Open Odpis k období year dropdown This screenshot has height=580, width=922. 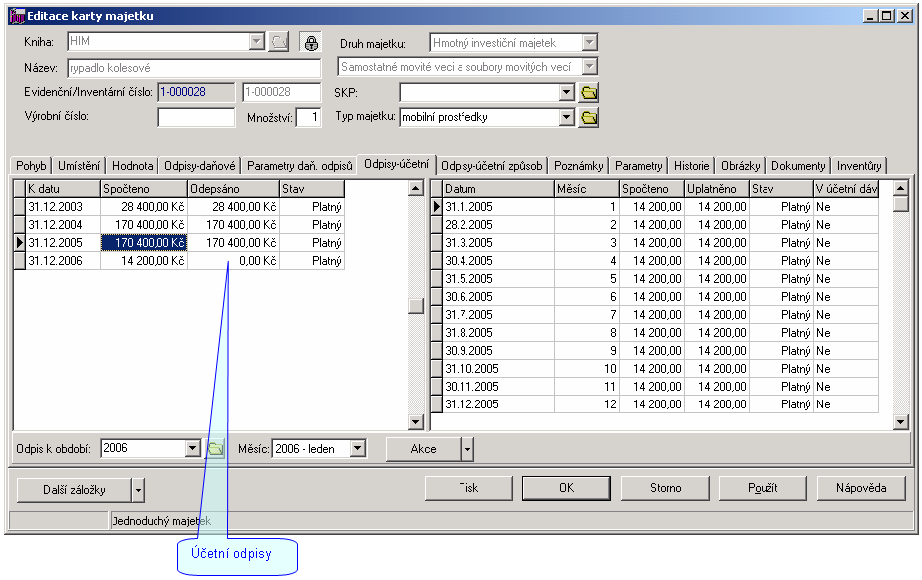pyautogui.click(x=193, y=449)
